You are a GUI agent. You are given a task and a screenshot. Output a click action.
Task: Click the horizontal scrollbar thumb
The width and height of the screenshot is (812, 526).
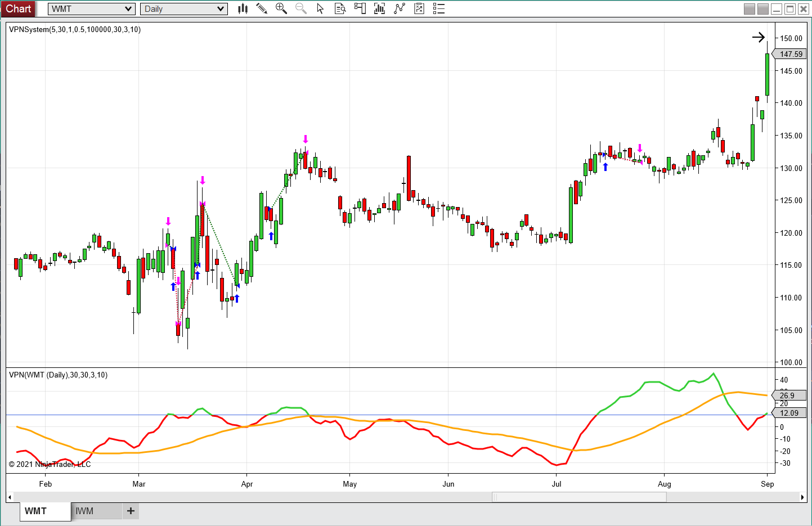coord(579,497)
